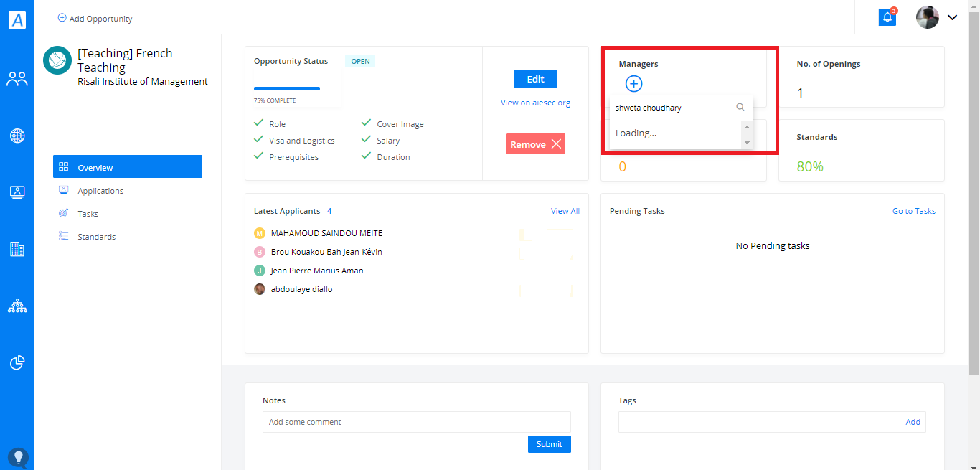
Task: Click the 75% complete progress bar
Action: [x=287, y=89]
